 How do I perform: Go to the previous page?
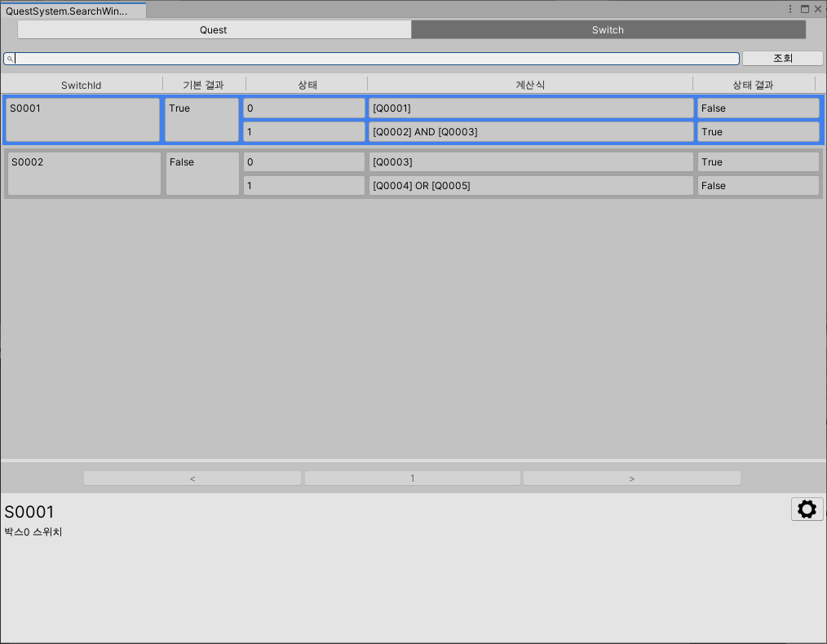click(192, 479)
